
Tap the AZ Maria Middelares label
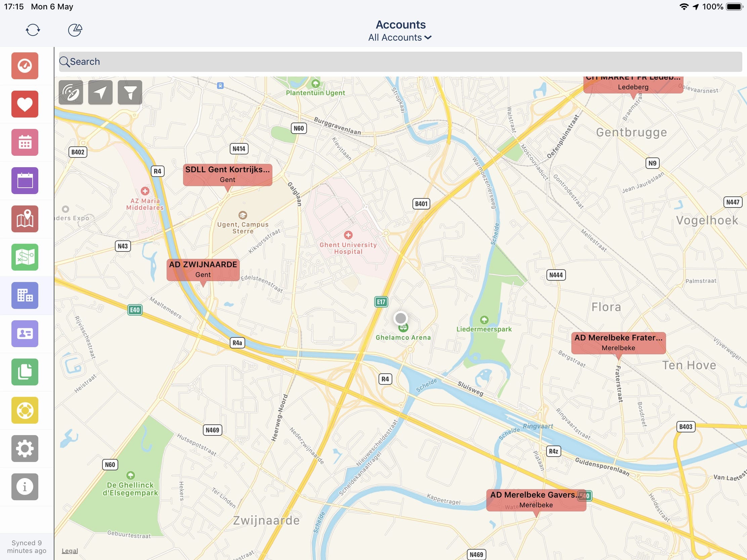point(145,204)
